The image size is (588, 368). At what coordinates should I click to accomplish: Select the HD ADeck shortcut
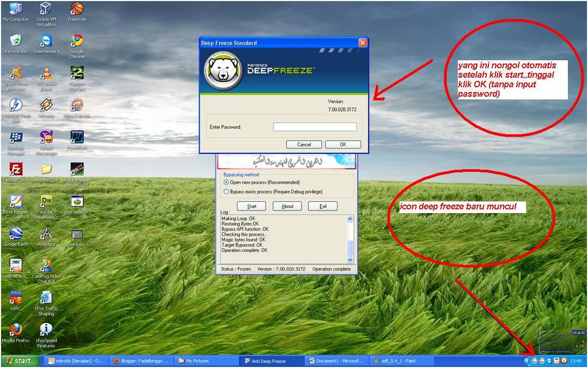click(x=16, y=269)
